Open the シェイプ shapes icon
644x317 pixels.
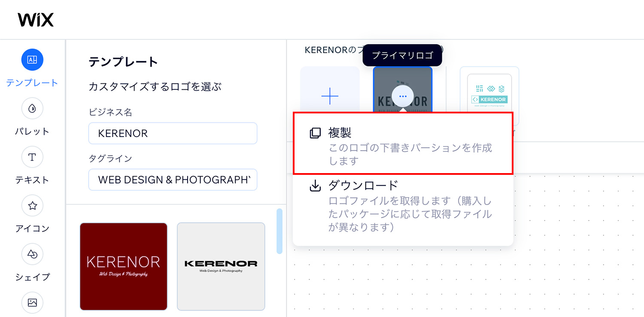(32, 254)
